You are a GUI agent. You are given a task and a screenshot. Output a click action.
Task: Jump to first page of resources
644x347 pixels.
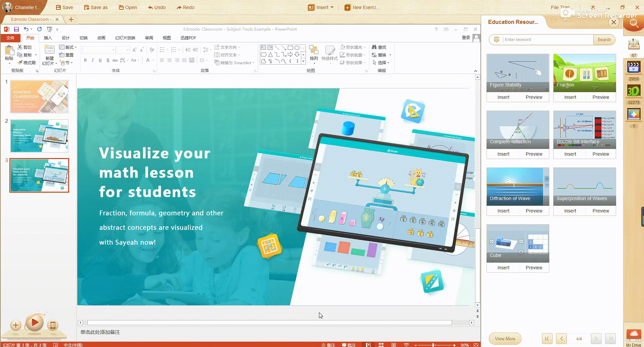tap(547, 339)
